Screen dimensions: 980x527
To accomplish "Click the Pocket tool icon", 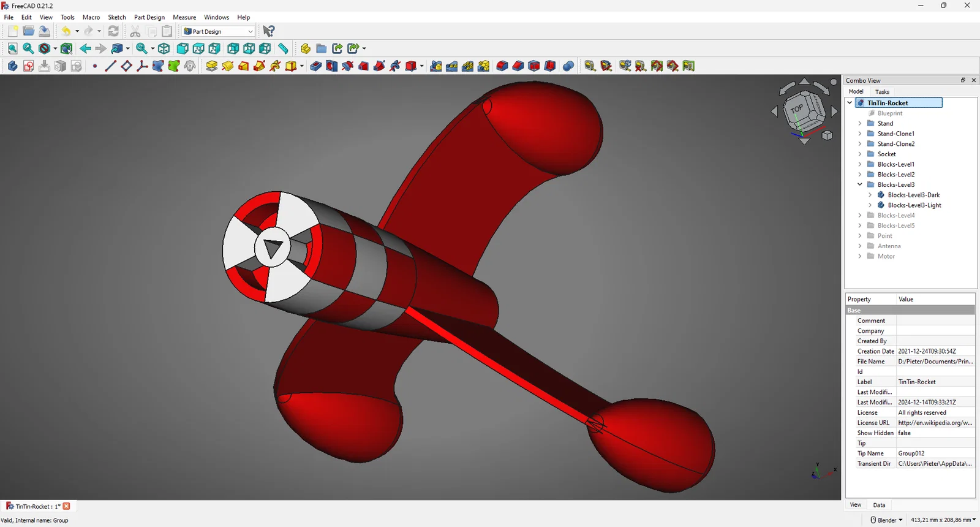I will 315,66.
